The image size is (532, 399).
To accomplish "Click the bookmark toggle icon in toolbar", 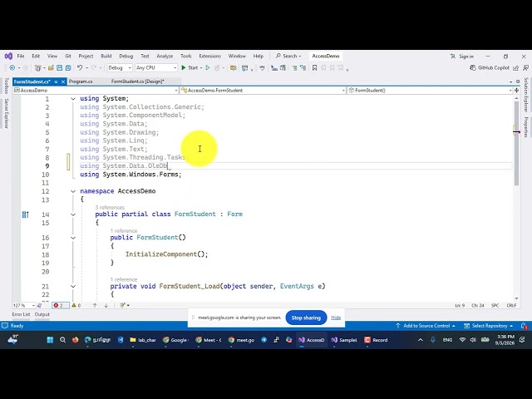I will click(314, 68).
